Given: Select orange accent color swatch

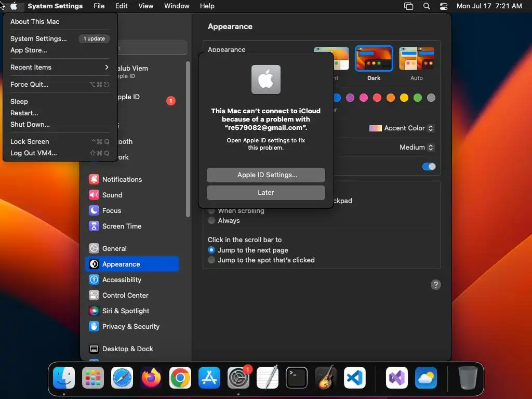Looking at the screenshot, I should click(x=391, y=98).
